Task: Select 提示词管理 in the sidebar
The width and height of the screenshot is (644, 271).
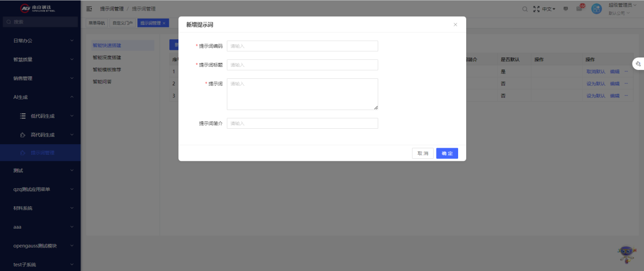Action: click(40, 153)
